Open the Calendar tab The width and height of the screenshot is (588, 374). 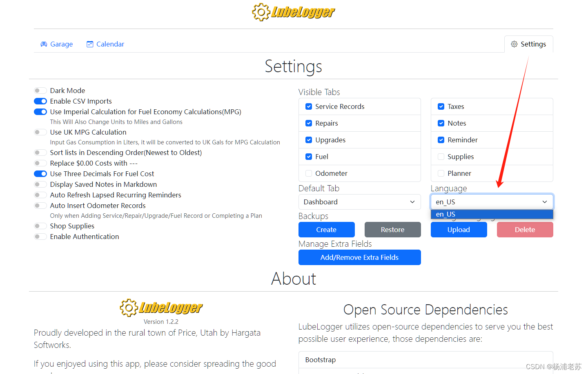click(105, 44)
